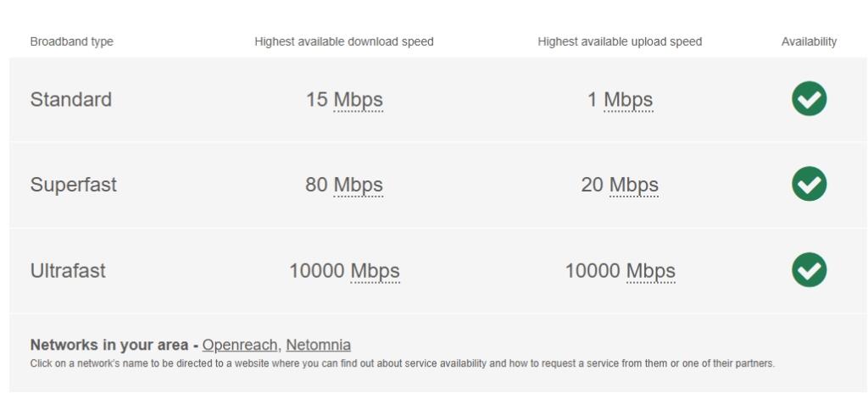868x415 pixels.
Task: Click the Broadband type column header
Action: (71, 41)
